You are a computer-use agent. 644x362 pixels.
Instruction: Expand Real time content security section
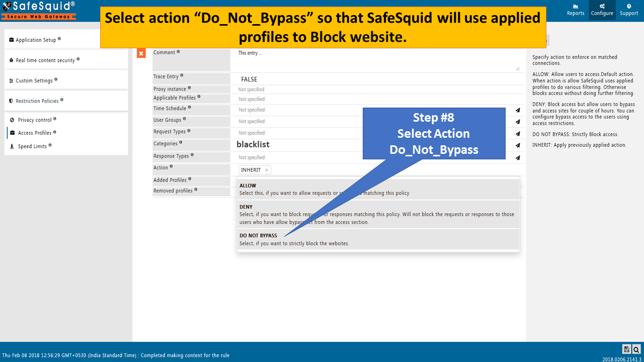tap(66, 60)
